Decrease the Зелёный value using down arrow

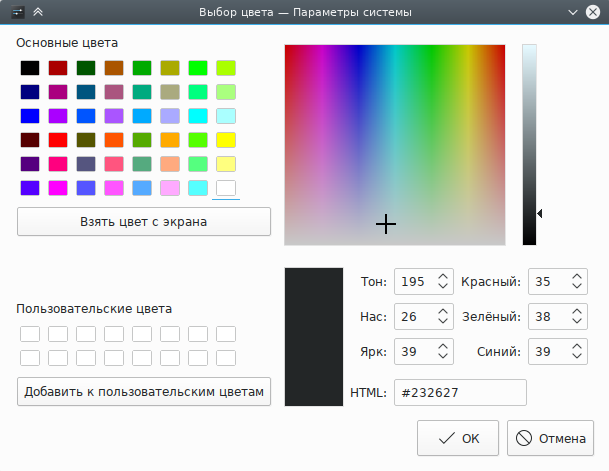coord(576,323)
